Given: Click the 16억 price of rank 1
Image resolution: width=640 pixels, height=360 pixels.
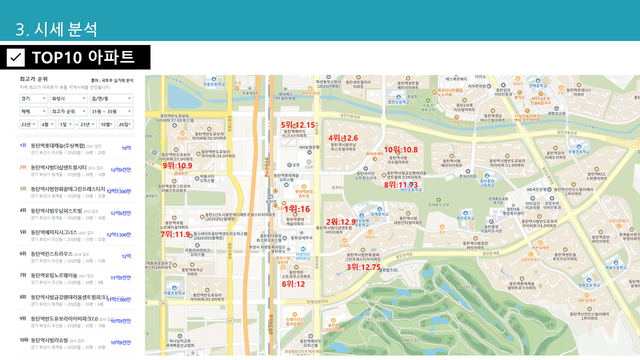Looking at the screenshot, I should pos(127,148).
